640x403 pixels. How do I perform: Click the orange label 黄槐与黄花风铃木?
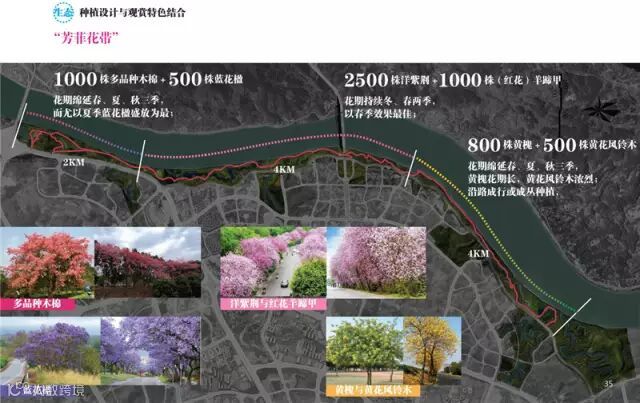pos(373,390)
